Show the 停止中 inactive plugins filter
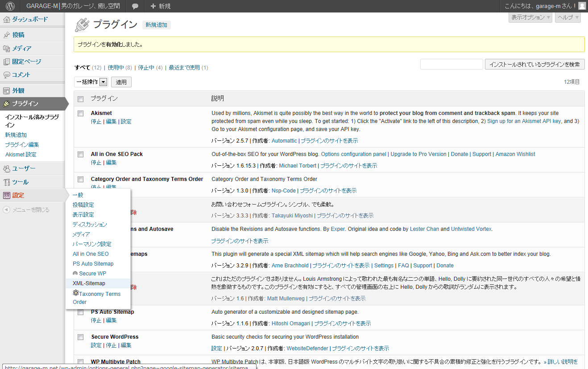 click(146, 68)
